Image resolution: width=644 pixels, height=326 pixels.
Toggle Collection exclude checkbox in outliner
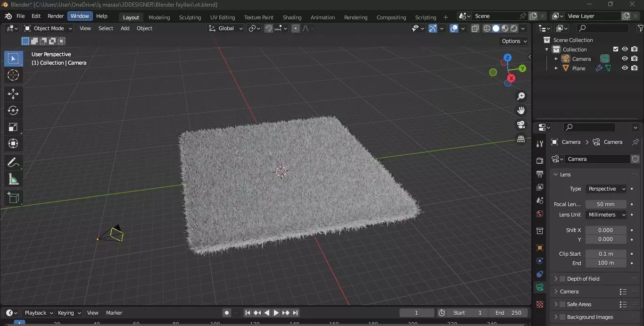tap(615, 49)
